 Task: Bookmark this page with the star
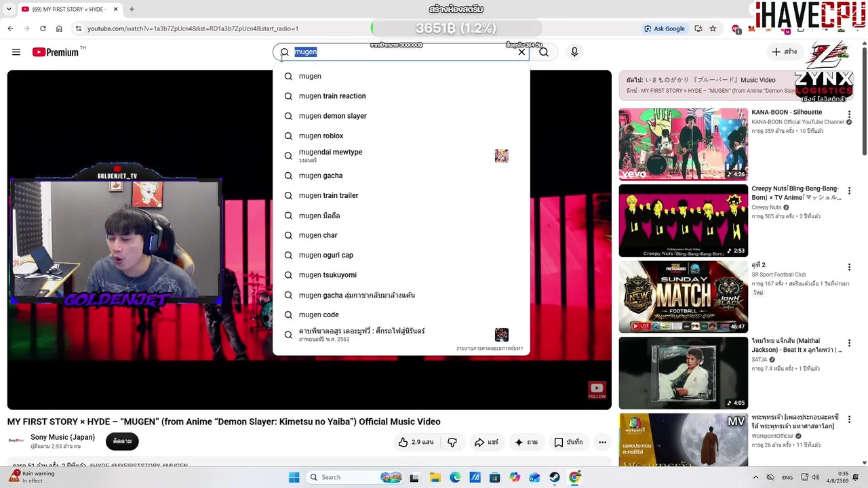coord(713,28)
